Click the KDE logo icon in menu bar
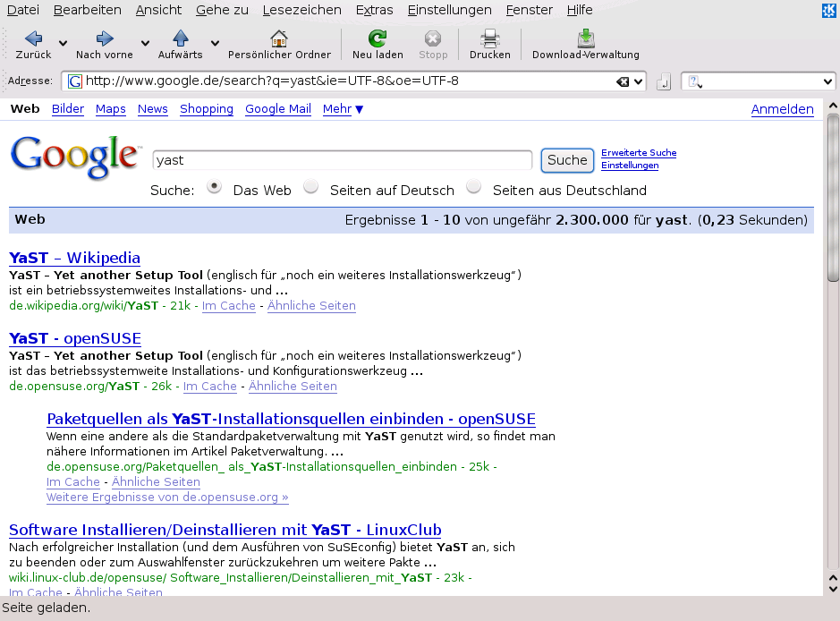The image size is (840, 621). point(828,10)
